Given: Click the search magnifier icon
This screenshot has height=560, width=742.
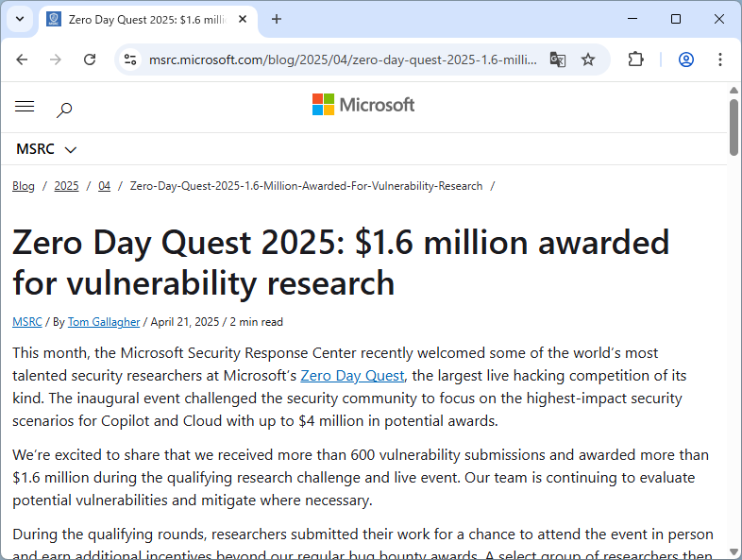Looking at the screenshot, I should click(x=64, y=110).
